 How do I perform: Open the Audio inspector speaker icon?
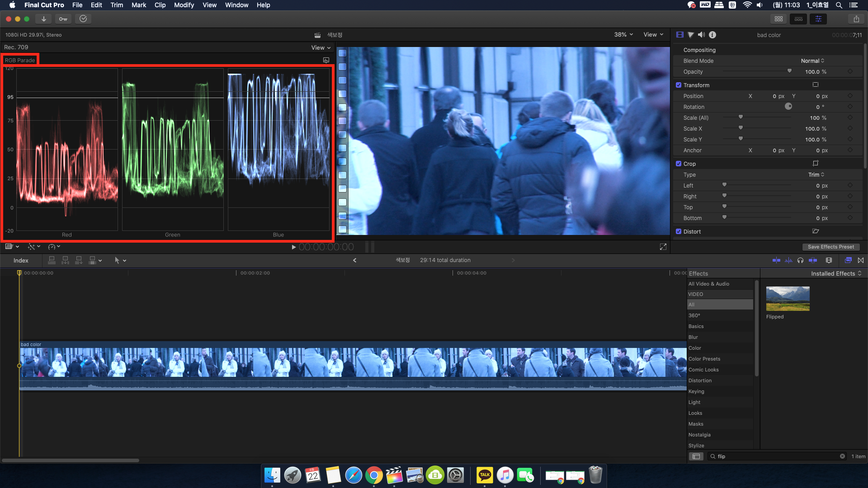click(701, 35)
